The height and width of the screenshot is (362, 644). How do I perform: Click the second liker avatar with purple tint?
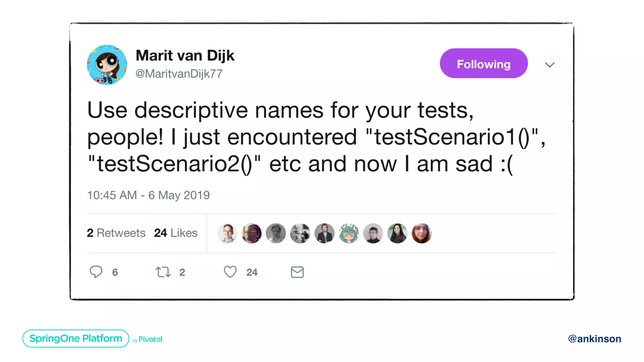tap(252, 233)
